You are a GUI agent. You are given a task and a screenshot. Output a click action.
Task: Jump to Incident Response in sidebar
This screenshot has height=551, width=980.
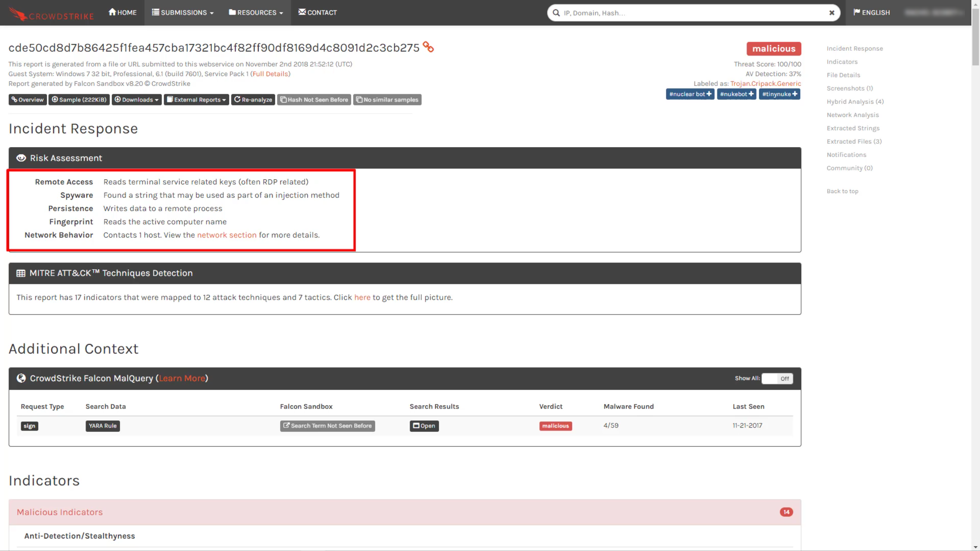[x=854, y=49]
